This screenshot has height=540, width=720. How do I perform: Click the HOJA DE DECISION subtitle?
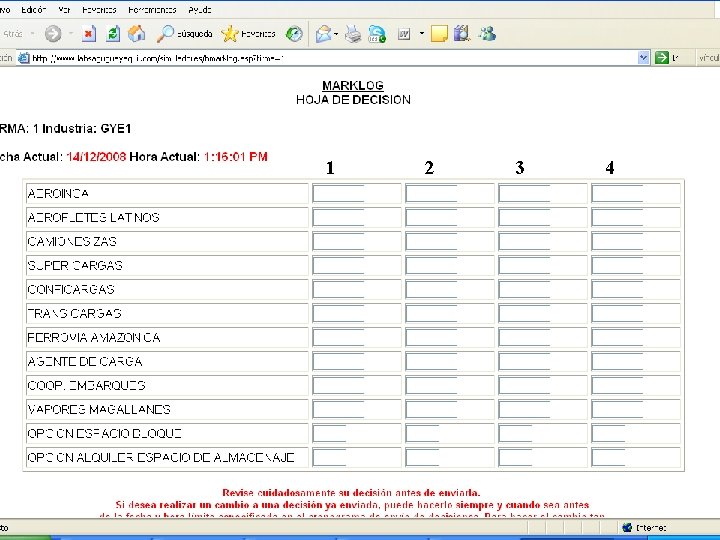tap(353, 100)
